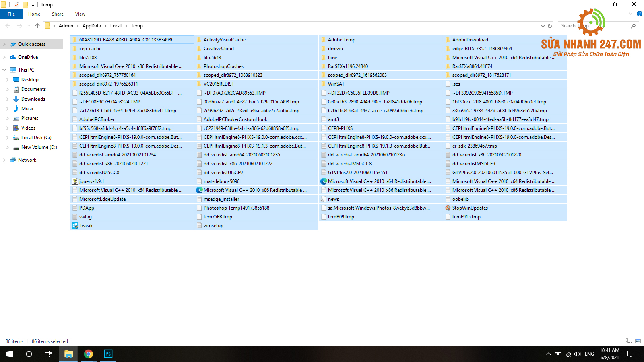Click the Up one level arrow
The image size is (644, 362).
pyautogui.click(x=37, y=26)
